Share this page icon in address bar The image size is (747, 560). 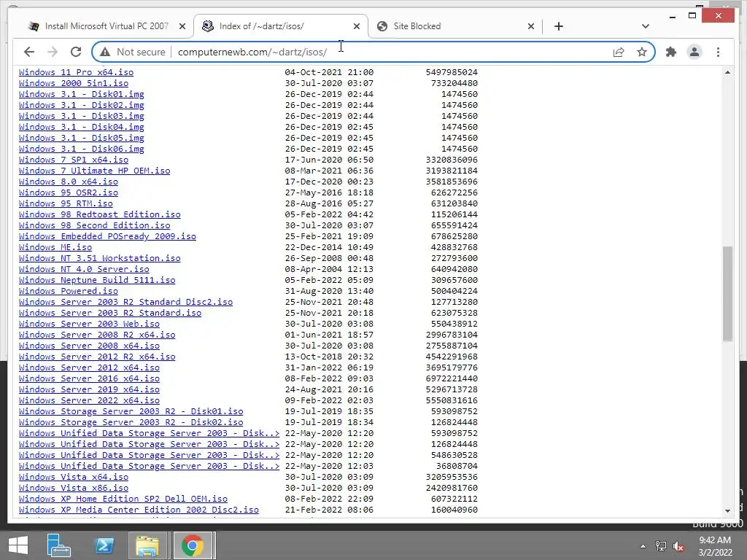coord(619,52)
